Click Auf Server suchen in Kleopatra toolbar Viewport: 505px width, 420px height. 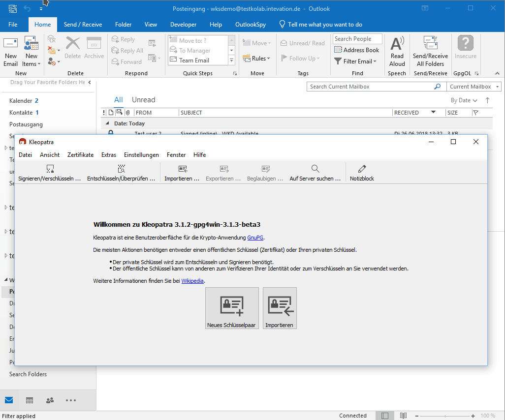coord(315,173)
